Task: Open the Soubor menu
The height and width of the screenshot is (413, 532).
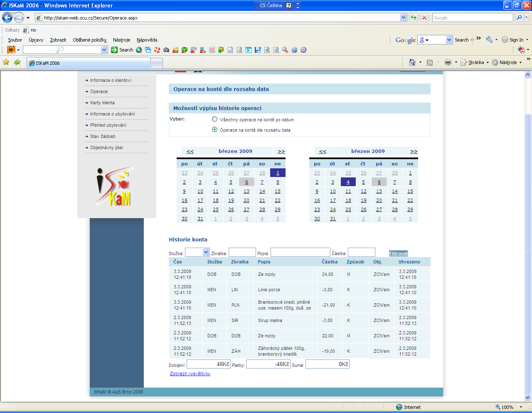Action: [x=15, y=40]
